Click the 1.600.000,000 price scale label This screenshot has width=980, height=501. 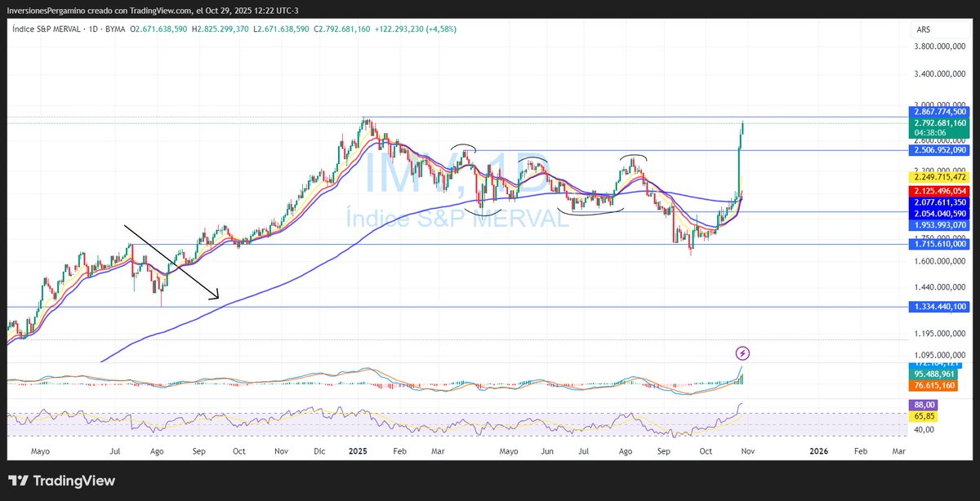tap(939, 261)
